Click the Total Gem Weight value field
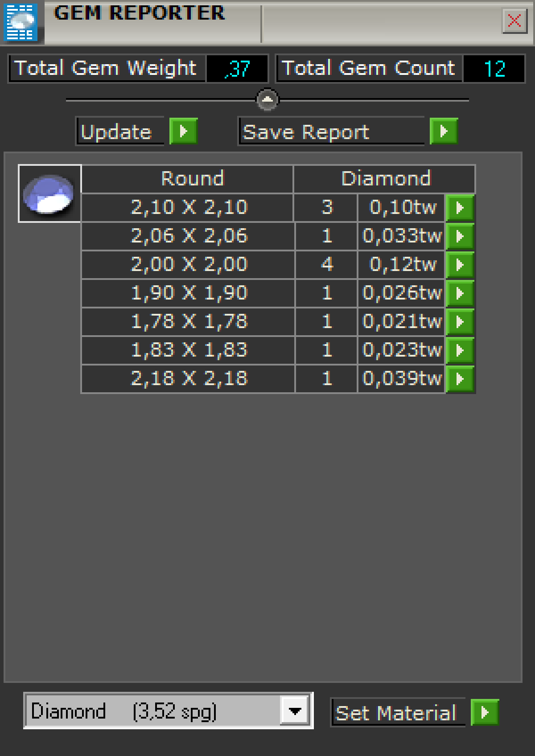This screenshot has height=756, width=535. (x=237, y=69)
